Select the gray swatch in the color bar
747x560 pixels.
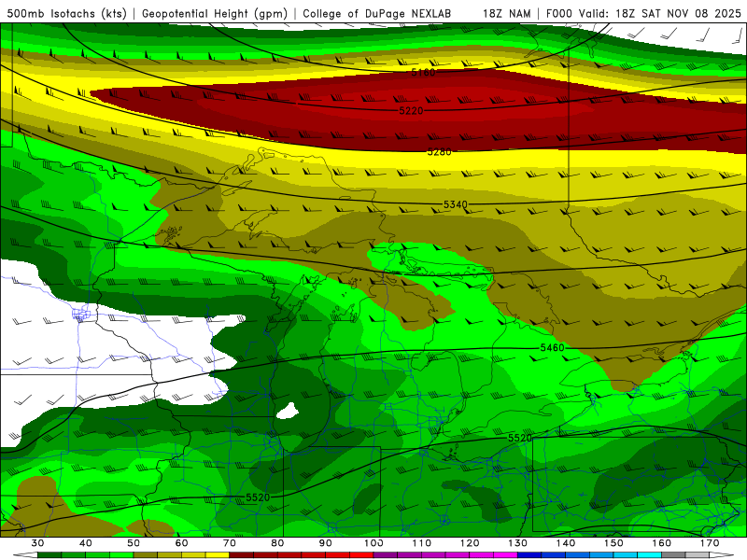click(673, 555)
